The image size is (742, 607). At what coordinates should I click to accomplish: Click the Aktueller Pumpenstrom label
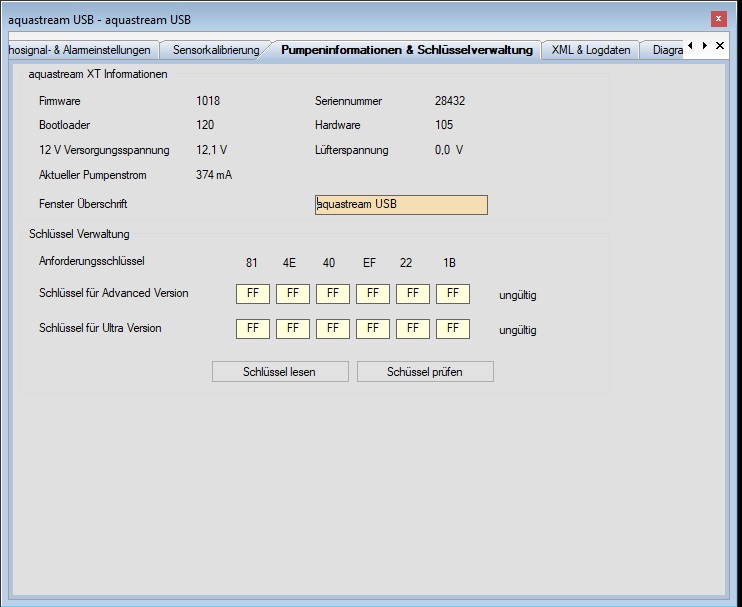[93, 175]
